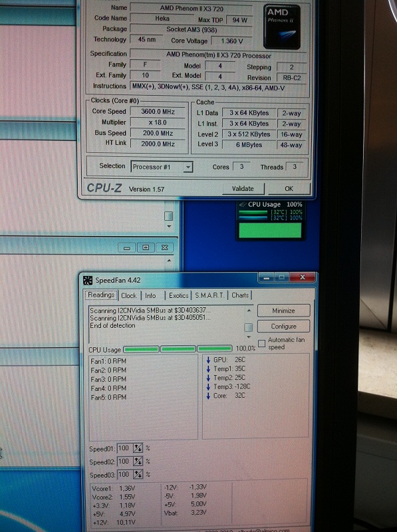Click the Validate button in CPU-Z
Image resolution: width=397 pixels, height=532 pixels.
pyautogui.click(x=243, y=189)
